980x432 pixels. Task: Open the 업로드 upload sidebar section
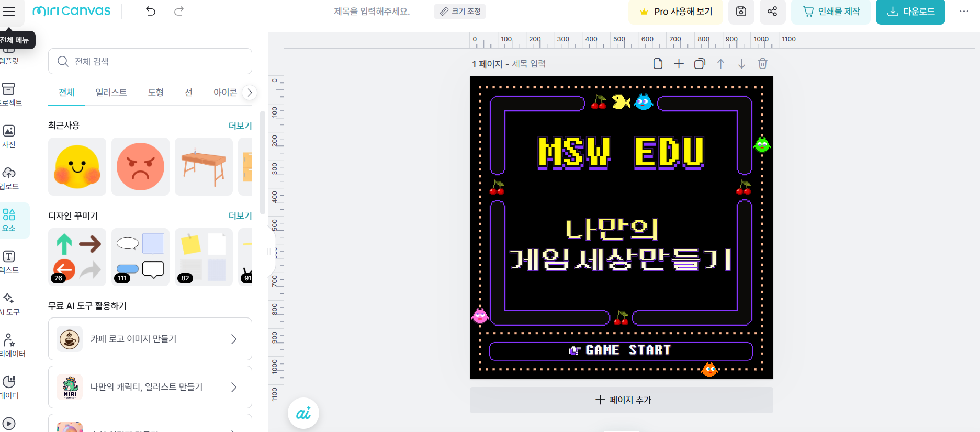(x=9, y=178)
